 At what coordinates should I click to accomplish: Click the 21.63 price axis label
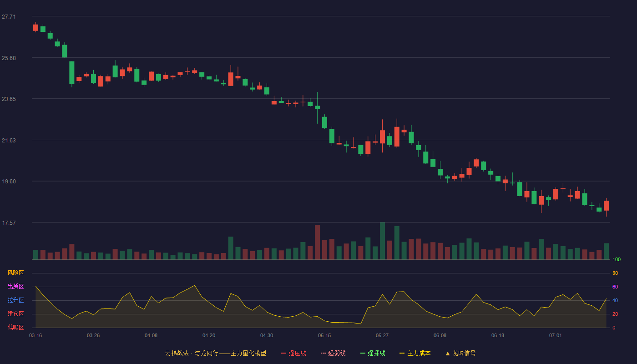coord(9,140)
